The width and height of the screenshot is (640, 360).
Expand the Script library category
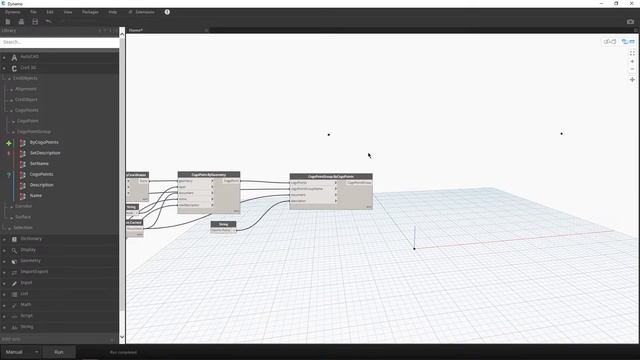click(4, 316)
